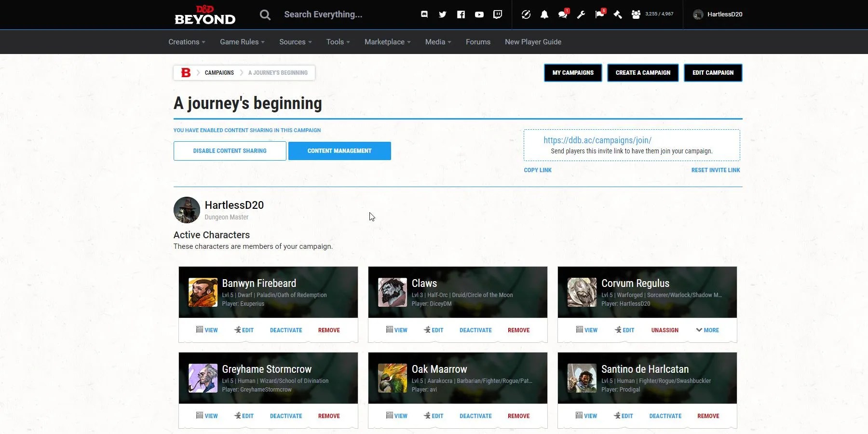Viewport: 868px width, 434px height.
Task: Click the My Campaigns button
Action: pos(573,73)
